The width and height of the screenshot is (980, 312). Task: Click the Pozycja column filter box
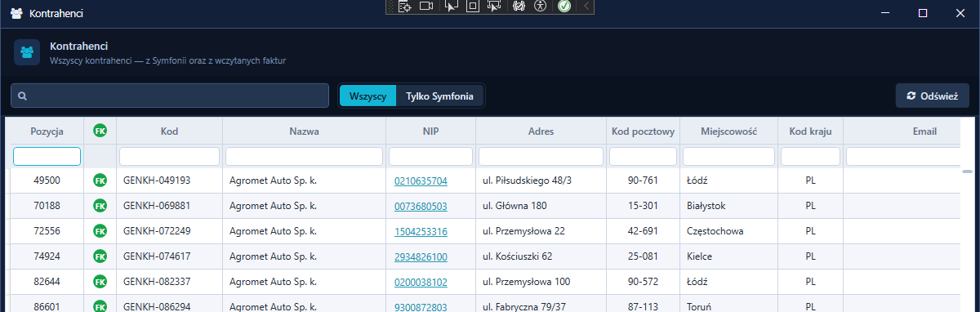click(x=47, y=156)
